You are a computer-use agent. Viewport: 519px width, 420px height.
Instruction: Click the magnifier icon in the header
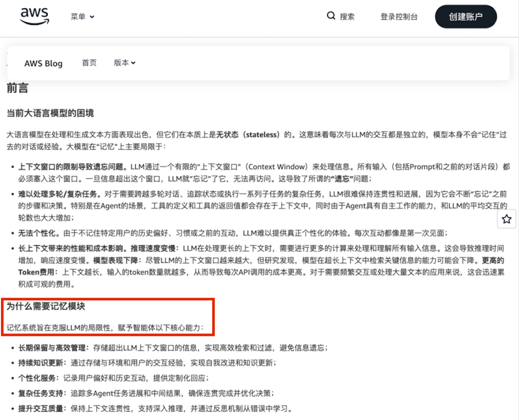tap(332, 16)
